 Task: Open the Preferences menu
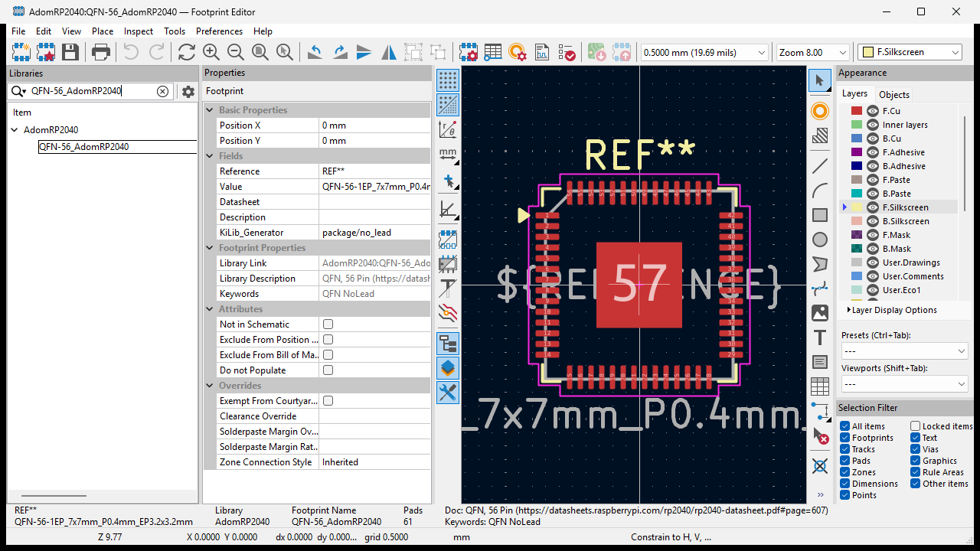[x=219, y=31]
